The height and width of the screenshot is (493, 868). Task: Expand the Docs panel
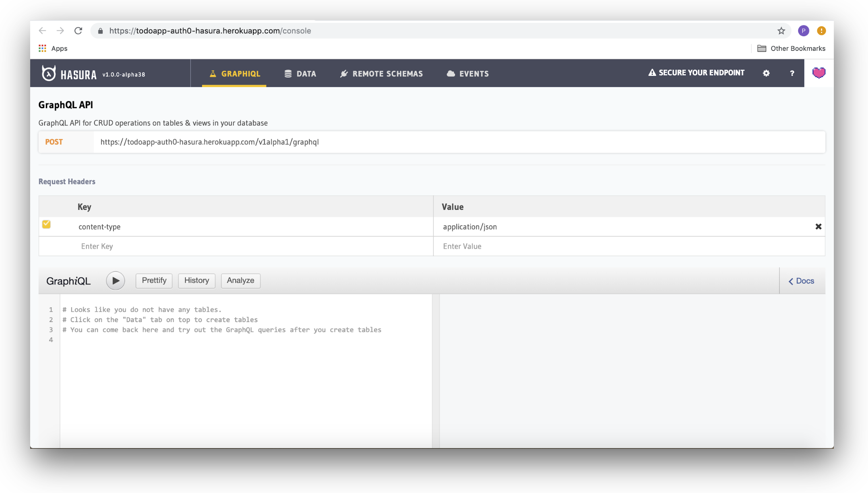(x=801, y=281)
